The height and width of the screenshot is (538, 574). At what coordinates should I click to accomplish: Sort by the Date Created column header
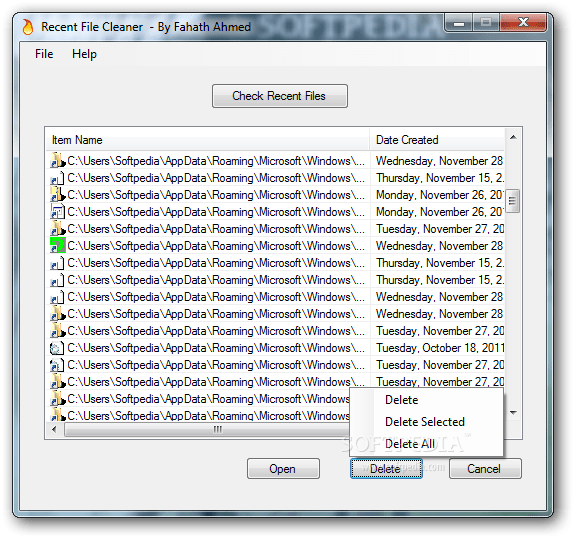tap(437, 140)
